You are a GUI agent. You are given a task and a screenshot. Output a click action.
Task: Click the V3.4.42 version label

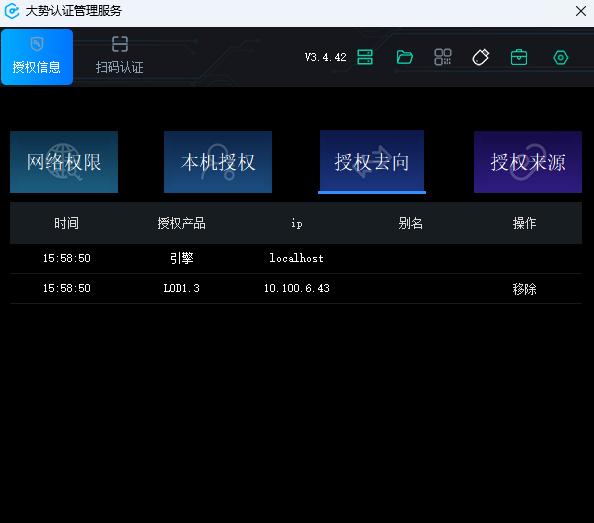(x=325, y=57)
